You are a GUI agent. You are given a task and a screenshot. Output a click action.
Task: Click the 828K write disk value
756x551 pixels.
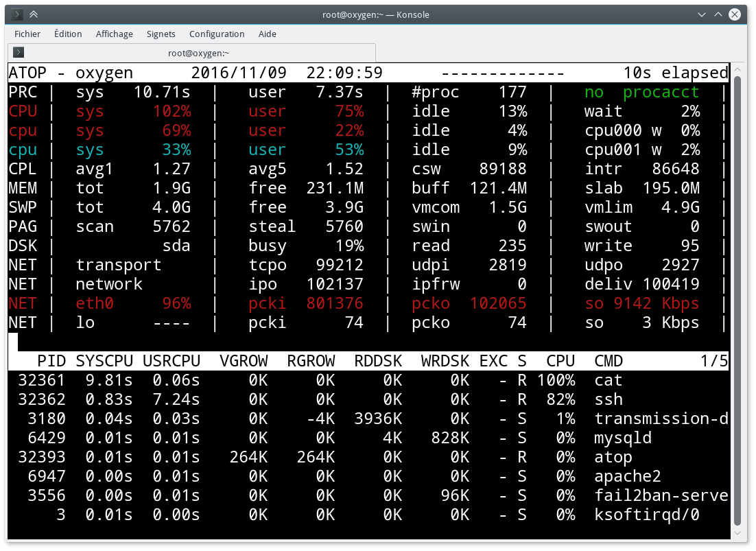point(450,438)
